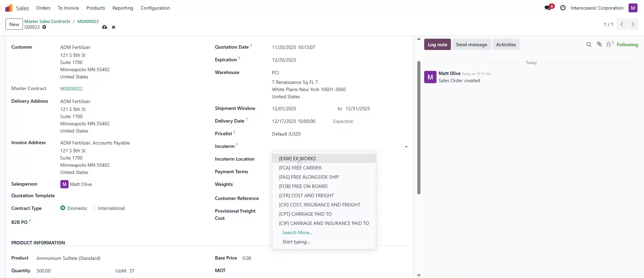Open attachments paperclip icon in chatter
This screenshot has height=278, width=644.
click(599, 44)
